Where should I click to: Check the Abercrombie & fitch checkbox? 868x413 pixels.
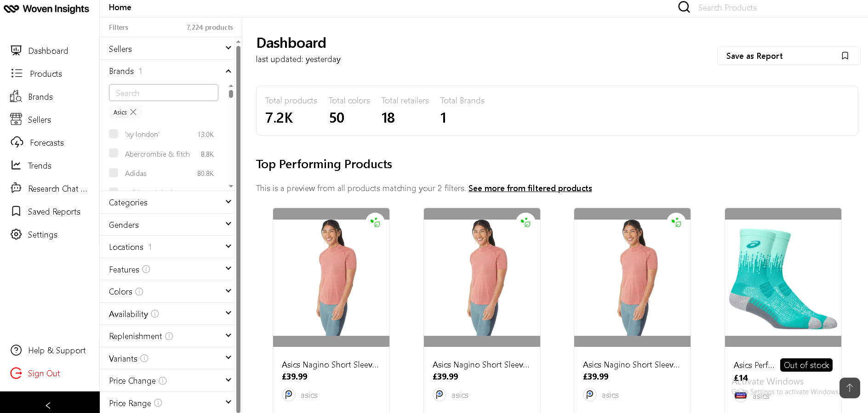coord(114,153)
